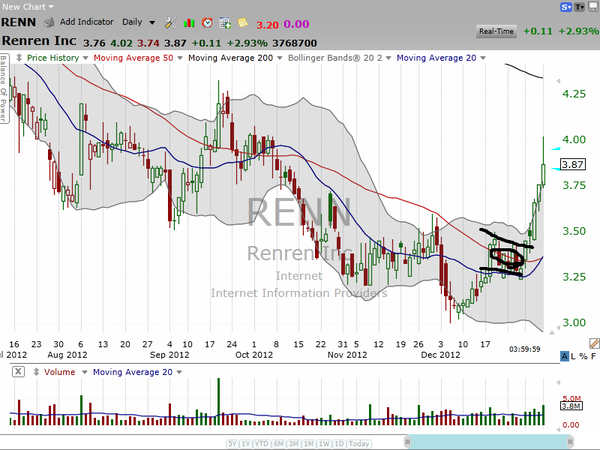Click the move arrows beside Price History
600x450 pixels.
click(x=19, y=58)
